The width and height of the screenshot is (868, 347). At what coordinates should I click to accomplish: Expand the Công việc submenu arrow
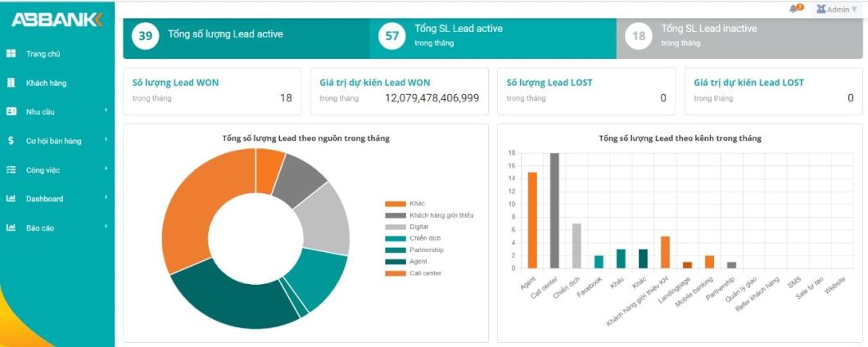coord(106,169)
